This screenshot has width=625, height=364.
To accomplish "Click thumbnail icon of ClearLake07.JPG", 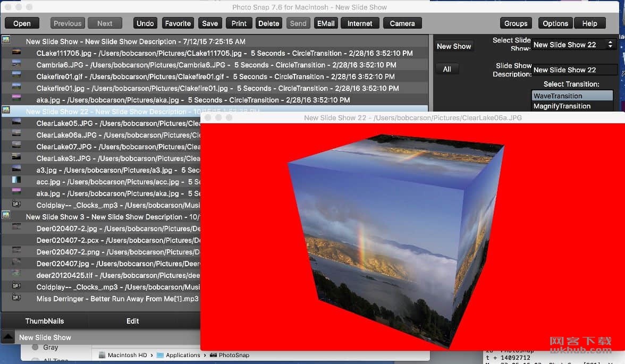I will 16,145.
